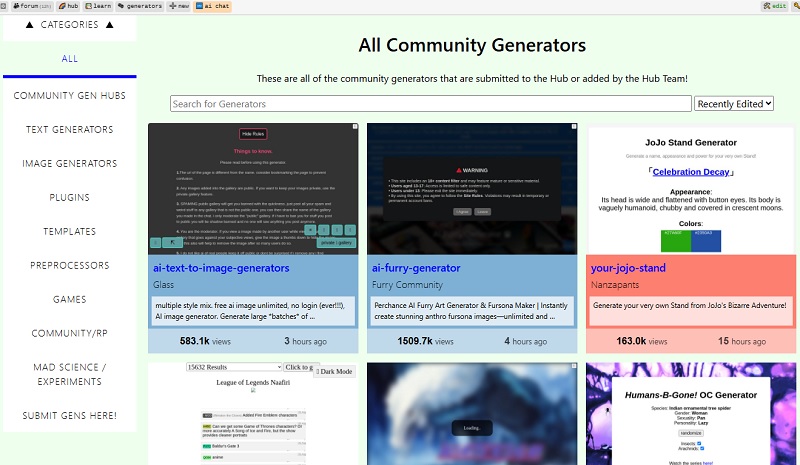Click the Search for Generators field
Image resolution: width=800 pixels, height=465 pixels.
coord(430,103)
